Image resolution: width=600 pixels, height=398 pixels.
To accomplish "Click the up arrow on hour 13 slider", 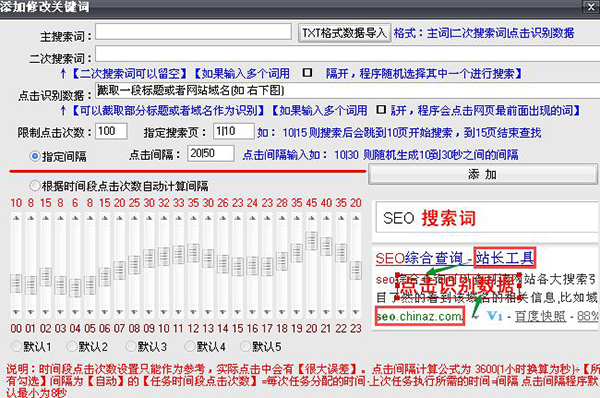I will tap(208, 218).
